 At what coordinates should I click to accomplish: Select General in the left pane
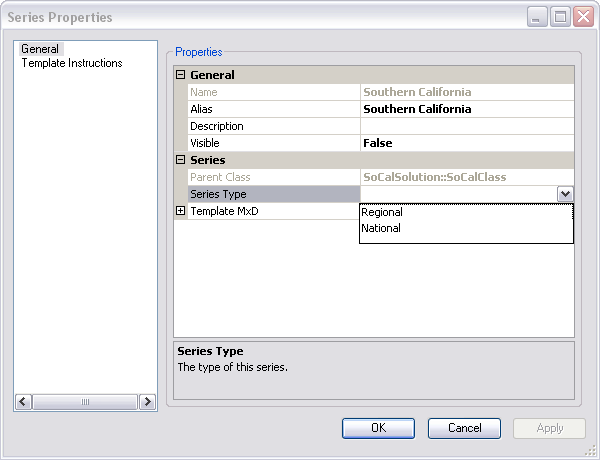click(x=40, y=48)
